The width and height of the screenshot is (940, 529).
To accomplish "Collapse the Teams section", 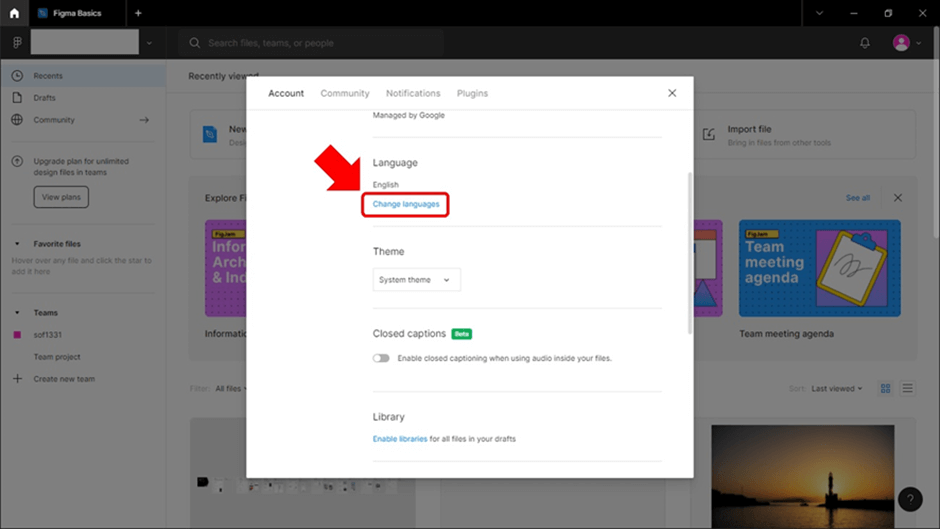I will [x=17, y=312].
